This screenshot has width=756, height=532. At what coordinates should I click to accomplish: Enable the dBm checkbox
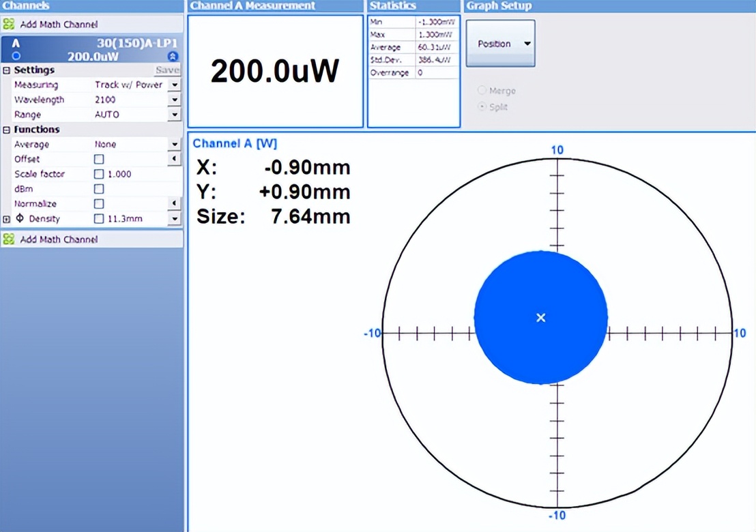click(x=98, y=189)
